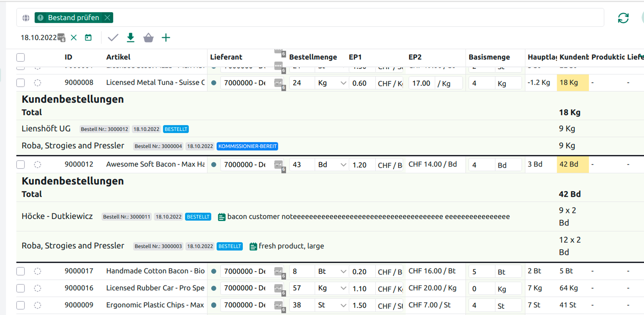Screen dimensions: 644x315
Task: Check the row checkbox for item 9000008
Action: [x=21, y=83]
